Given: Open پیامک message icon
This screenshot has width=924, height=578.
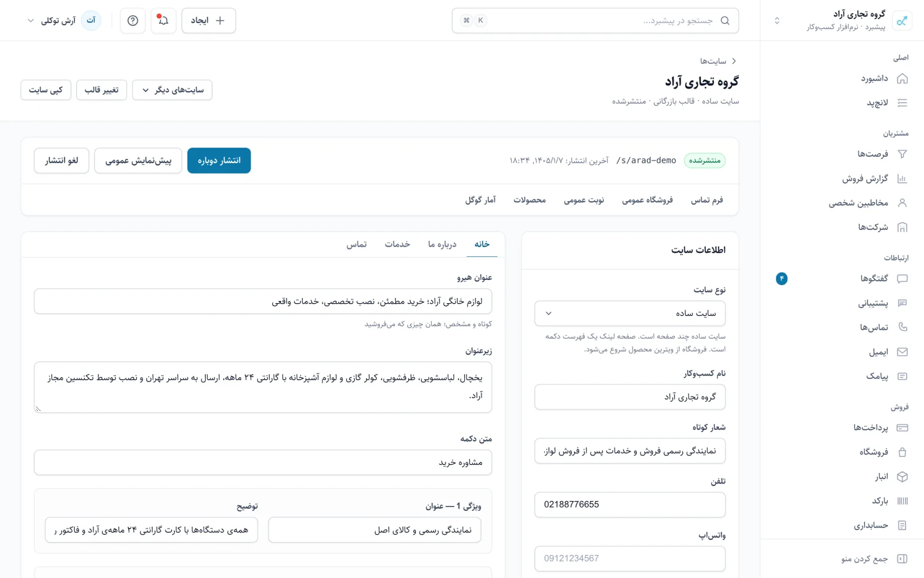Looking at the screenshot, I should tap(902, 376).
